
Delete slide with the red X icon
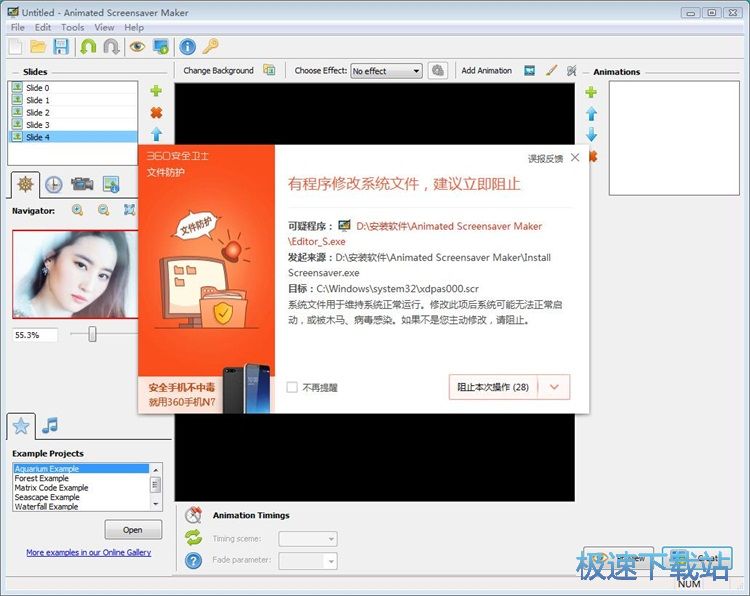[156, 113]
